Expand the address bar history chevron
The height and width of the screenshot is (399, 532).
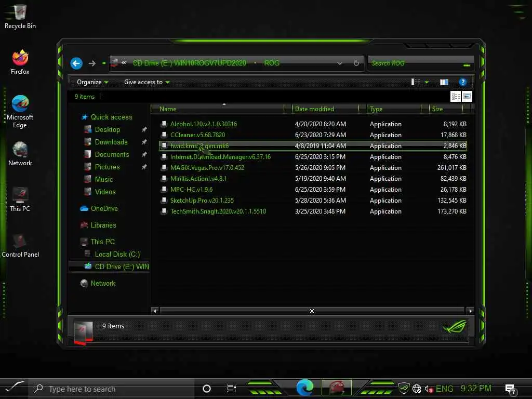click(x=340, y=63)
